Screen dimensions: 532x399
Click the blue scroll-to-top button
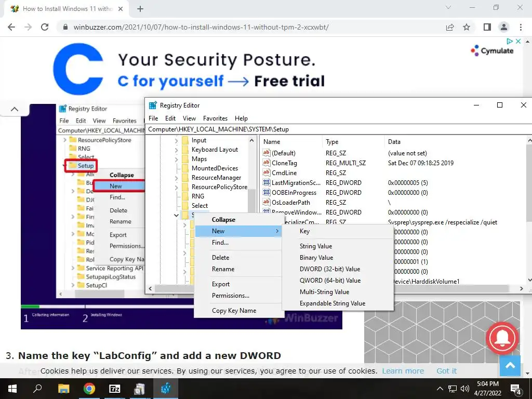(x=510, y=365)
